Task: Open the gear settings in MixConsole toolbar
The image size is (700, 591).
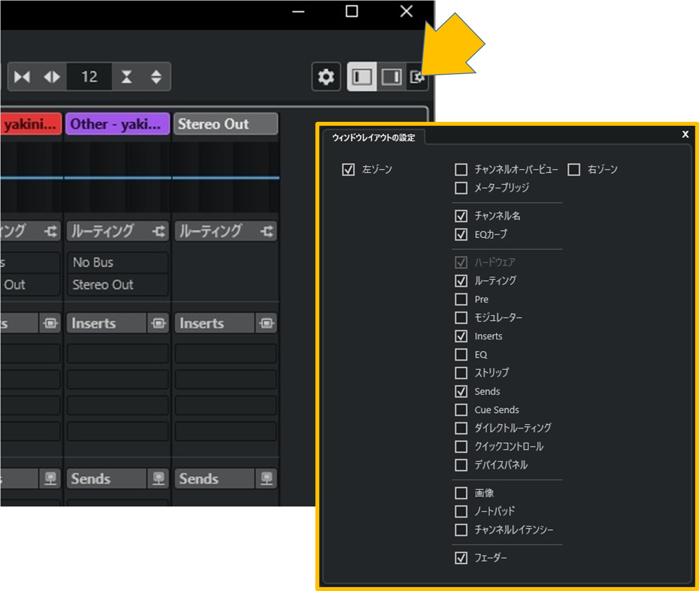Action: point(326,77)
